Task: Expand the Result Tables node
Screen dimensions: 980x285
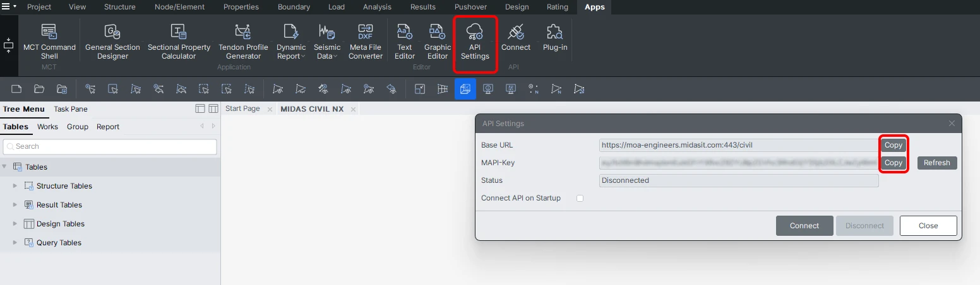Action: 15,205
